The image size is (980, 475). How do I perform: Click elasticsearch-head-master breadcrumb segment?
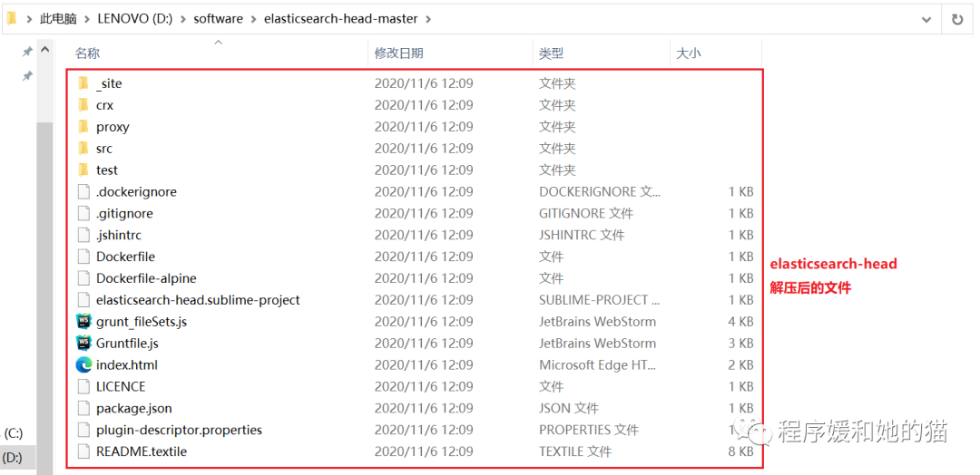click(340, 19)
